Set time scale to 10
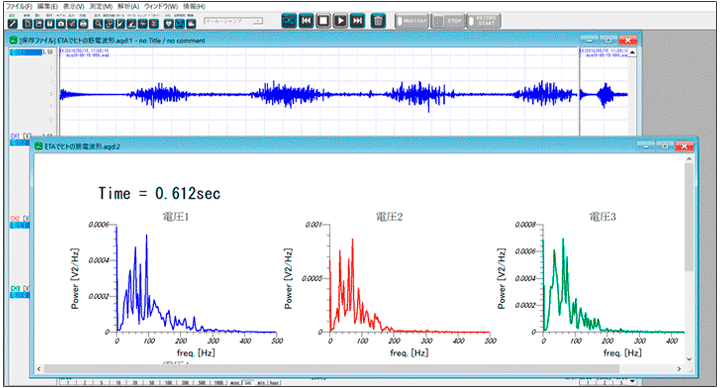 [x=118, y=383]
